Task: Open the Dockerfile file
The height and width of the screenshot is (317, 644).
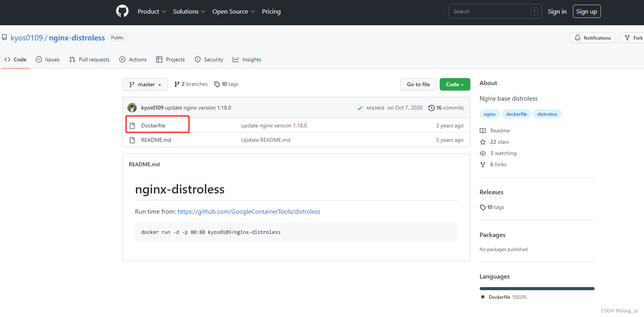Action: [x=153, y=125]
